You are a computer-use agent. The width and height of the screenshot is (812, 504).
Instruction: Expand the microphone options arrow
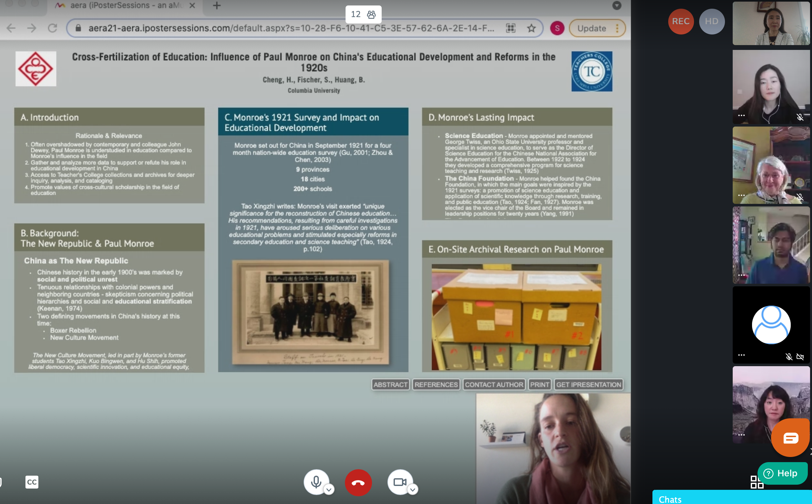[329, 489]
